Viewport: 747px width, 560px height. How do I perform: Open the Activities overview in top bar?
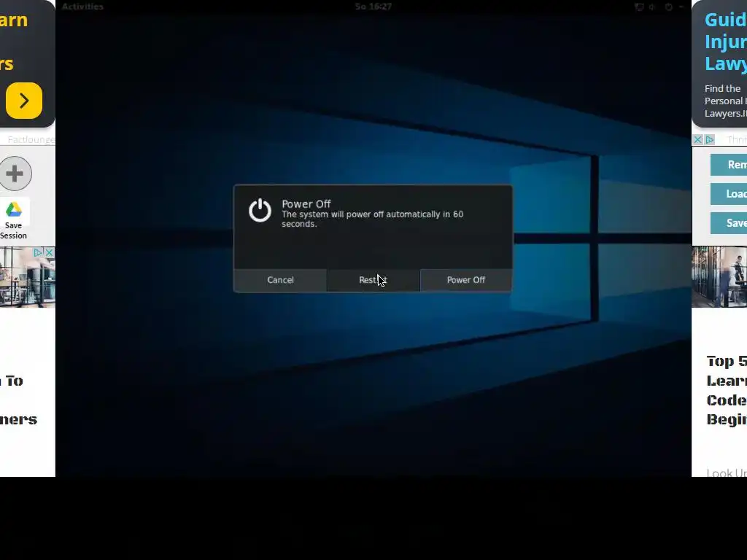82,7
